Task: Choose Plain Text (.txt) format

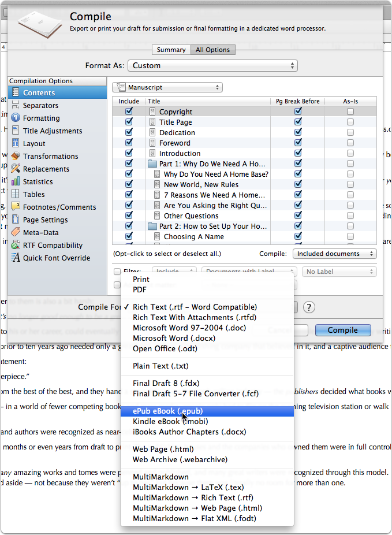Action: click(x=207, y=366)
